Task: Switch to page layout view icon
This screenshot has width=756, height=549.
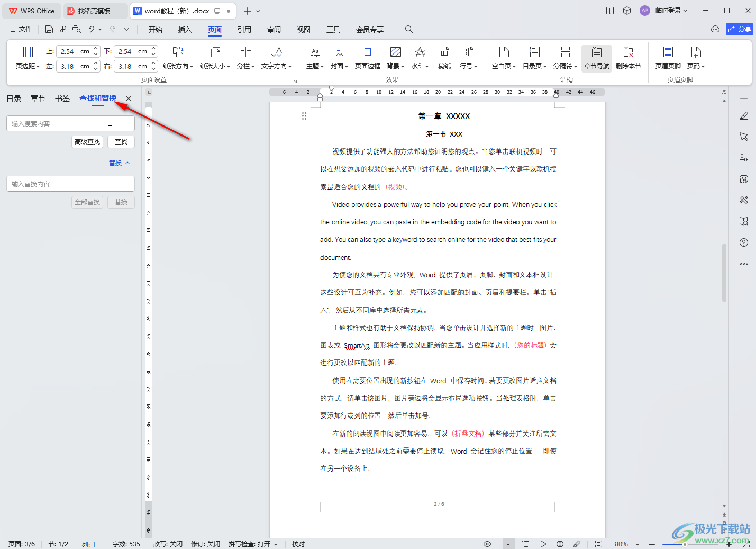Action: click(508, 544)
